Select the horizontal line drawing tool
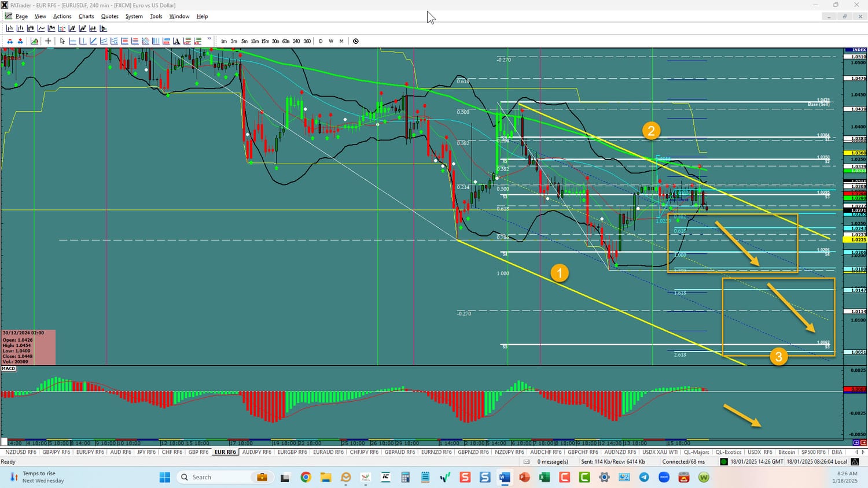Screen dimensions: 868x488 click(72, 41)
